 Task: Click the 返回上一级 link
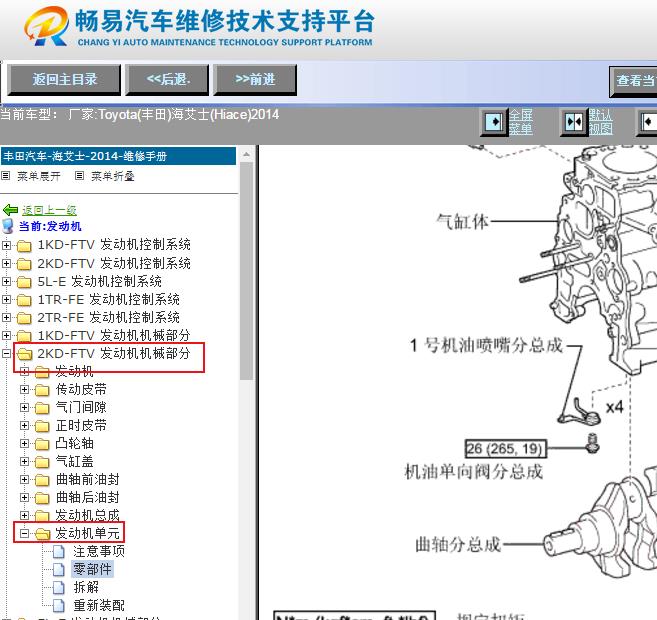pos(49,210)
